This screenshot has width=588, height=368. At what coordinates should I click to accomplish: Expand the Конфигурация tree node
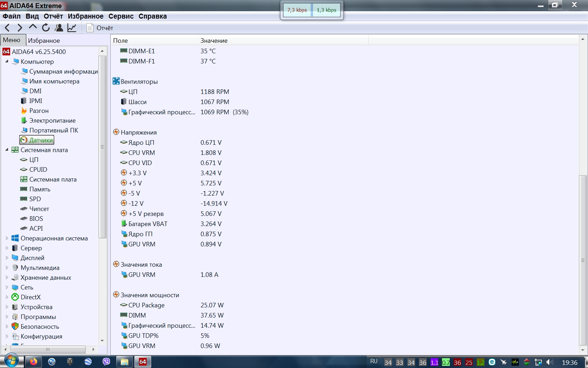point(7,336)
